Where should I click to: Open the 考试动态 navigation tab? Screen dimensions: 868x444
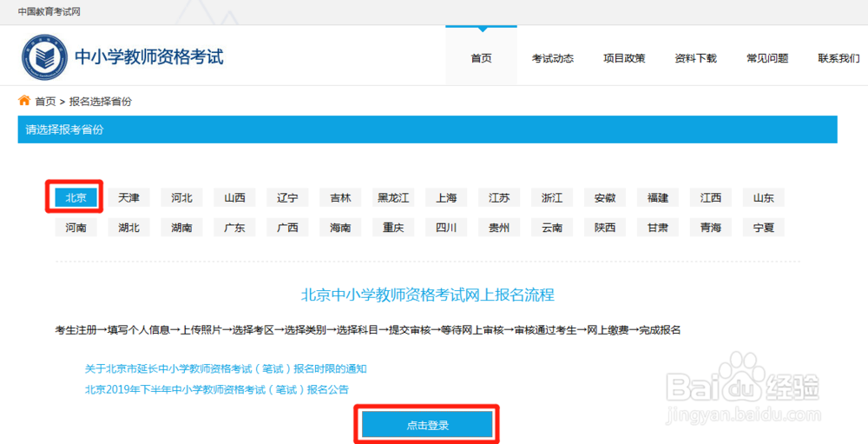pos(552,58)
